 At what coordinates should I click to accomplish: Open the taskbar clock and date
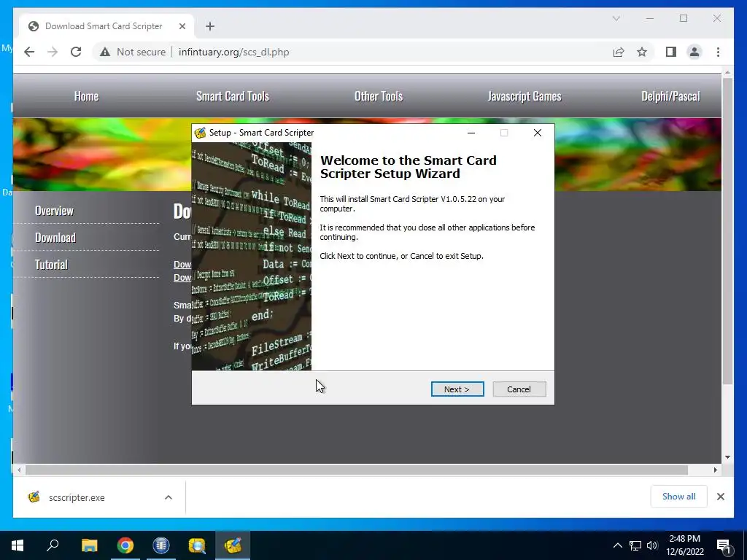[684, 545]
